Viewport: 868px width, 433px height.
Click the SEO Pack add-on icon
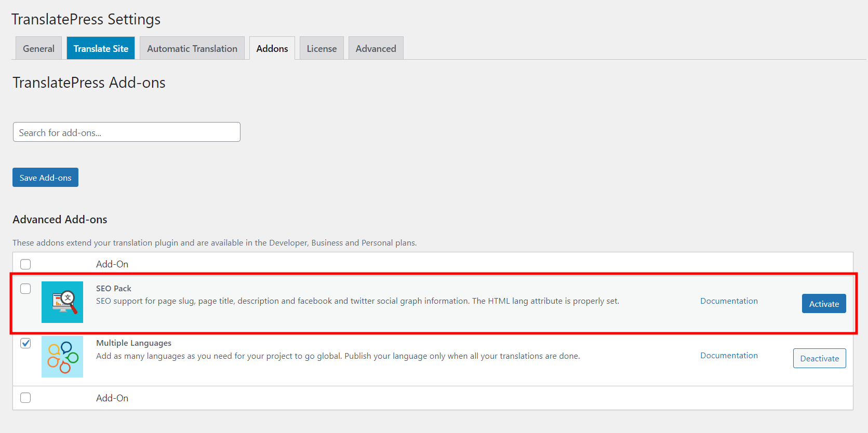pos(62,302)
